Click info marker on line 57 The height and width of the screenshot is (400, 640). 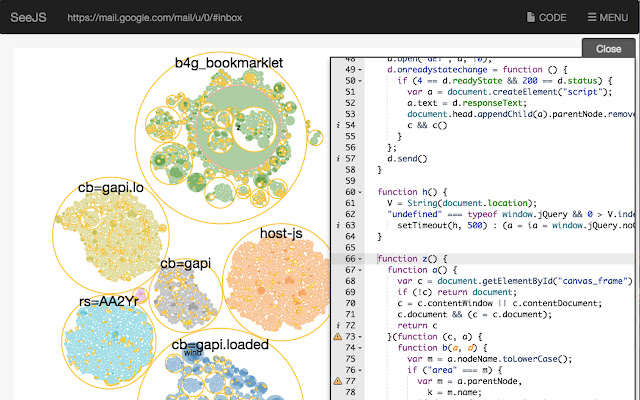338,159
